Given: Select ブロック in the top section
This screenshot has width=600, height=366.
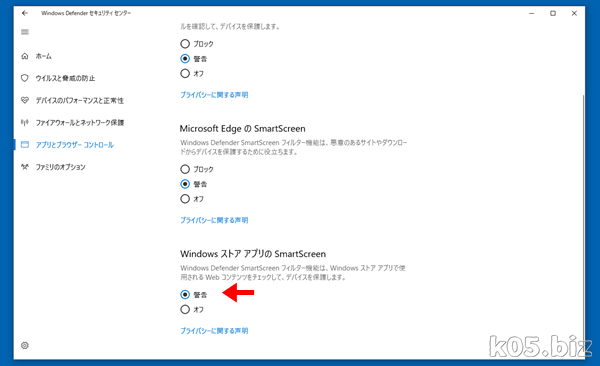Looking at the screenshot, I should coord(185,44).
